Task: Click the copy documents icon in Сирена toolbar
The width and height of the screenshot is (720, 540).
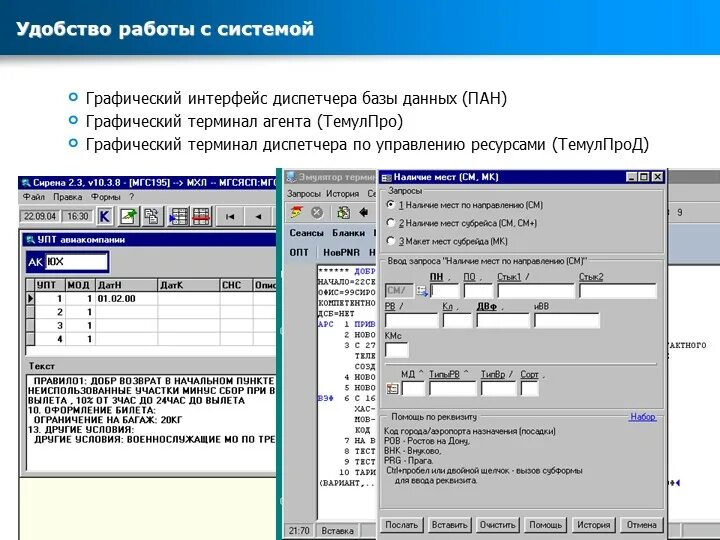Action: (152, 216)
